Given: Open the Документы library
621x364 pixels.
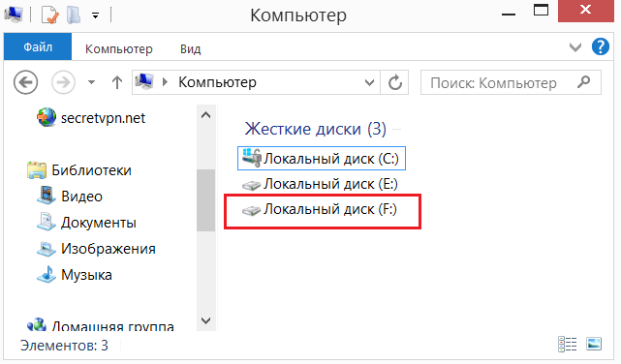Looking at the screenshot, I should [99, 223].
